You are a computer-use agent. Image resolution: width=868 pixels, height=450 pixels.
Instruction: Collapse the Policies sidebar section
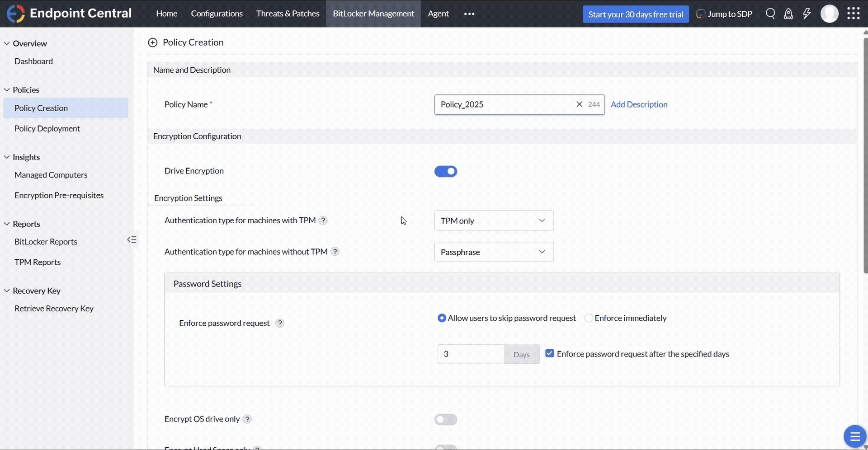tap(7, 89)
